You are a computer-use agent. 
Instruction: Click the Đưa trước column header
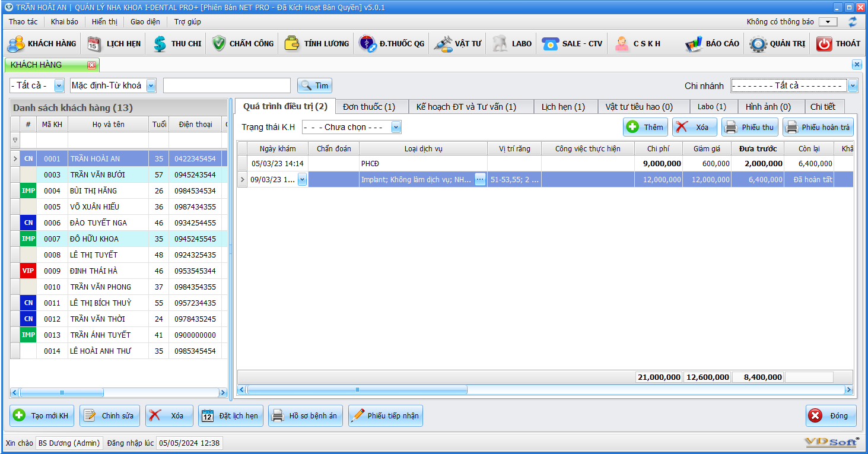pos(758,148)
